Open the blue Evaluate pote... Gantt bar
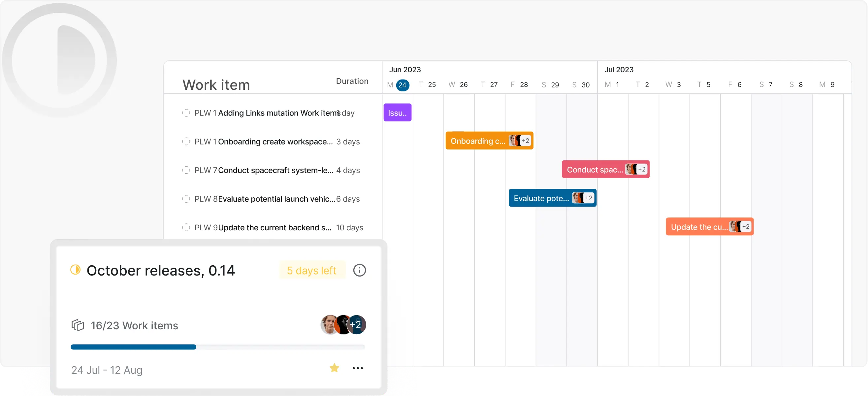Image resolution: width=868 pixels, height=396 pixels. coord(541,198)
